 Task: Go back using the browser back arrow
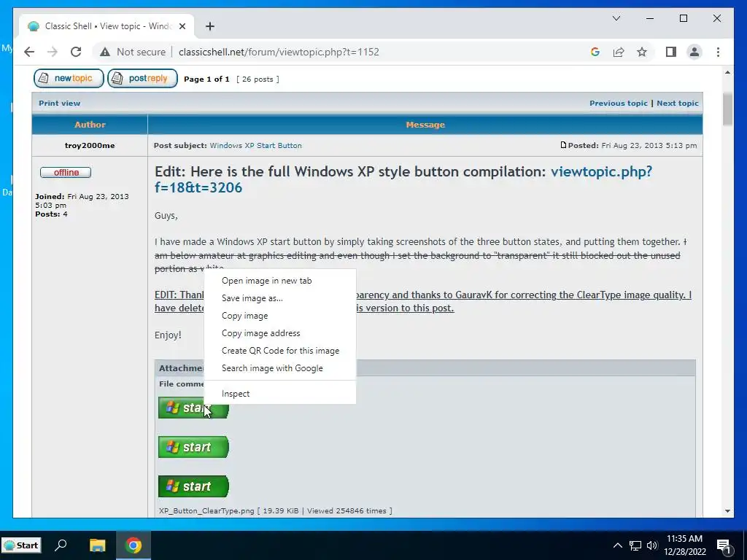click(29, 52)
